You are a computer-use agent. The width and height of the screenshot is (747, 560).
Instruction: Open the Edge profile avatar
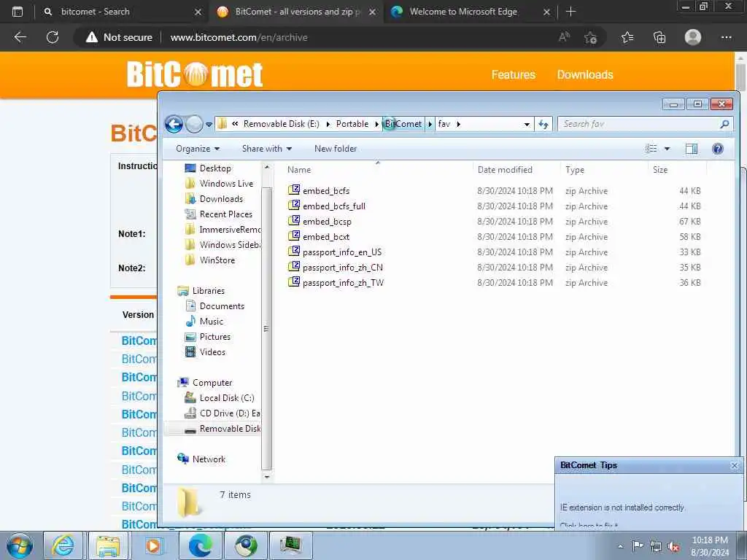coord(693,37)
